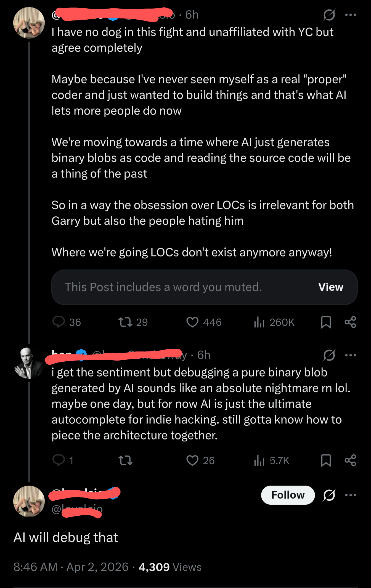Viewport: 371px width, 588px height.
Task: Reply to the first post
Action: [59, 322]
